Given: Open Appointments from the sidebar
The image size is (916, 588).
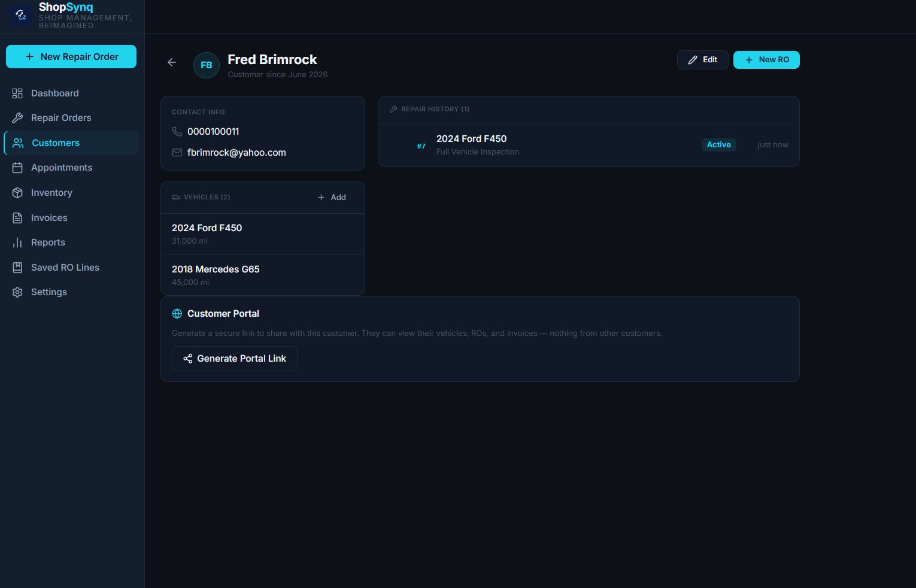Looking at the screenshot, I should click(x=72, y=168).
